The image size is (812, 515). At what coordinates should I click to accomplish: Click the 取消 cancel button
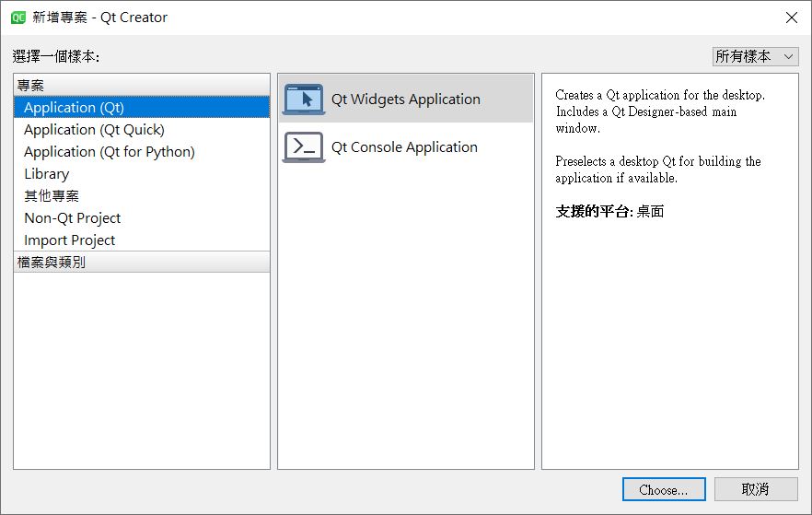pos(756,489)
